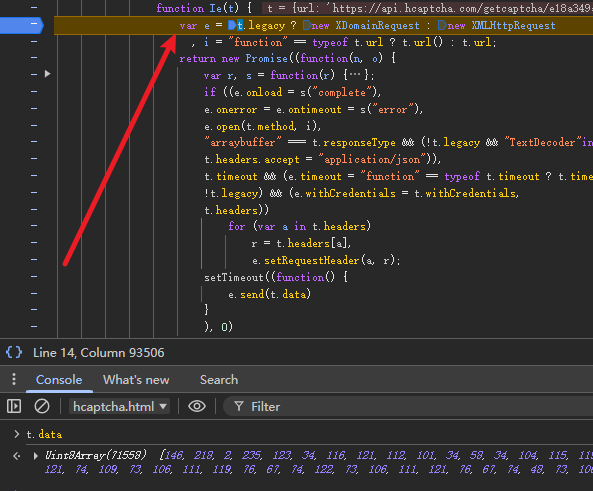Click the XMLHttpRequest step marker on highlighted line

tap(442, 25)
